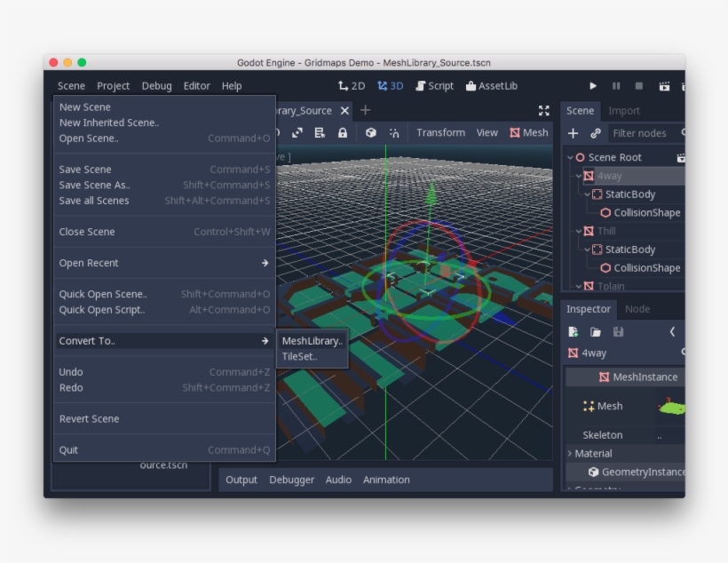Viewport: 728px width, 563px height.
Task: Open the Mesh menu in toolbar
Action: coord(529,133)
